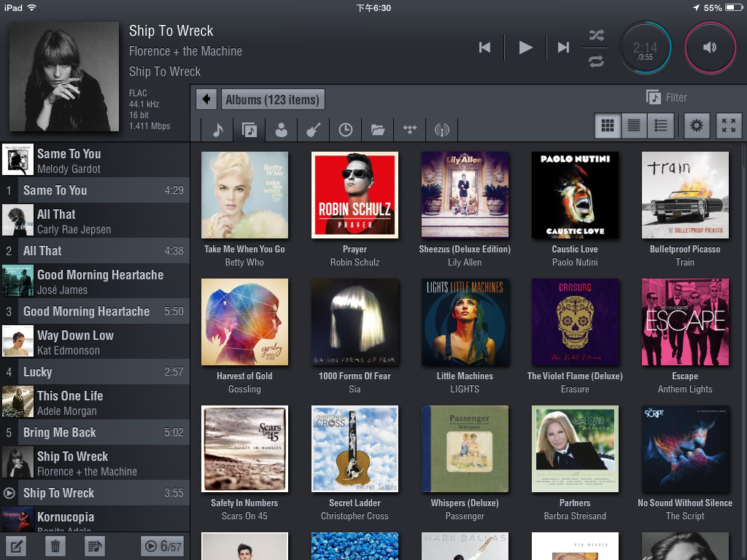Tap the Carly Rae Jepsen album header in queue
This screenshot has width=747, height=560.
[x=95, y=220]
